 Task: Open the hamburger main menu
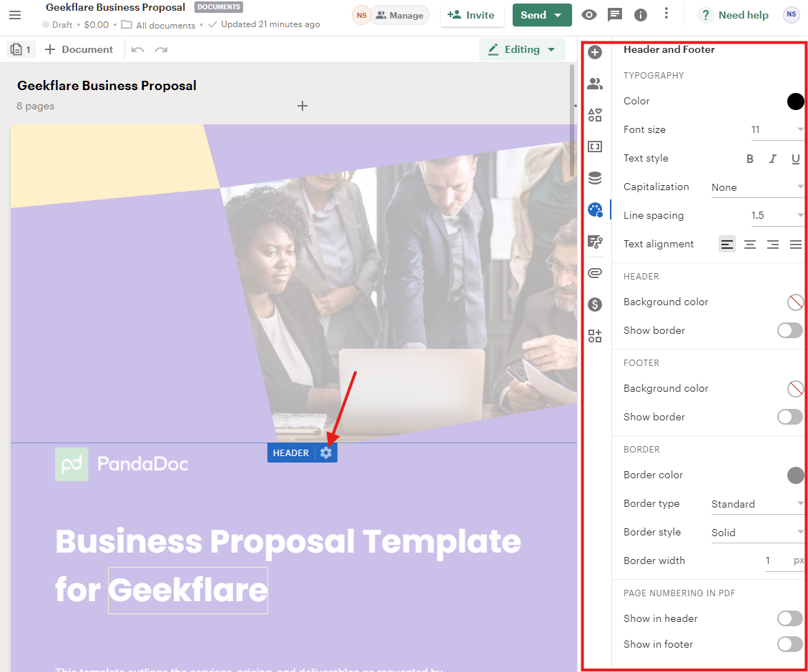[x=15, y=15]
